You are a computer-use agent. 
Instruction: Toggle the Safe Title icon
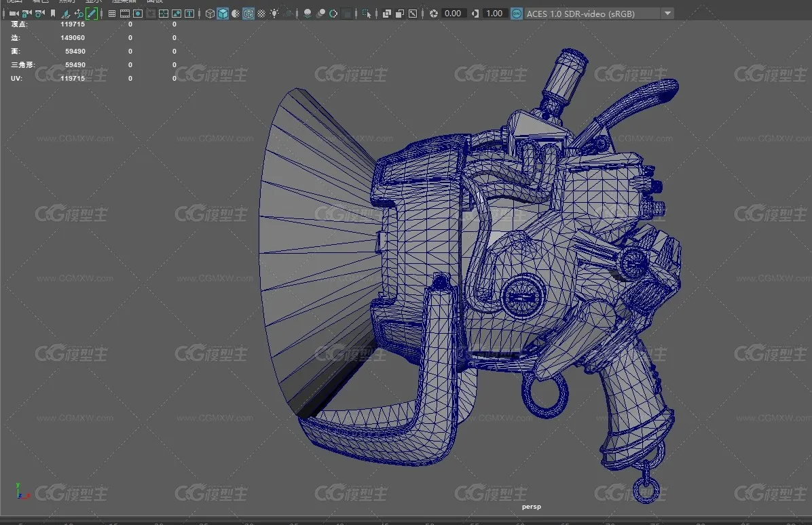[189, 14]
